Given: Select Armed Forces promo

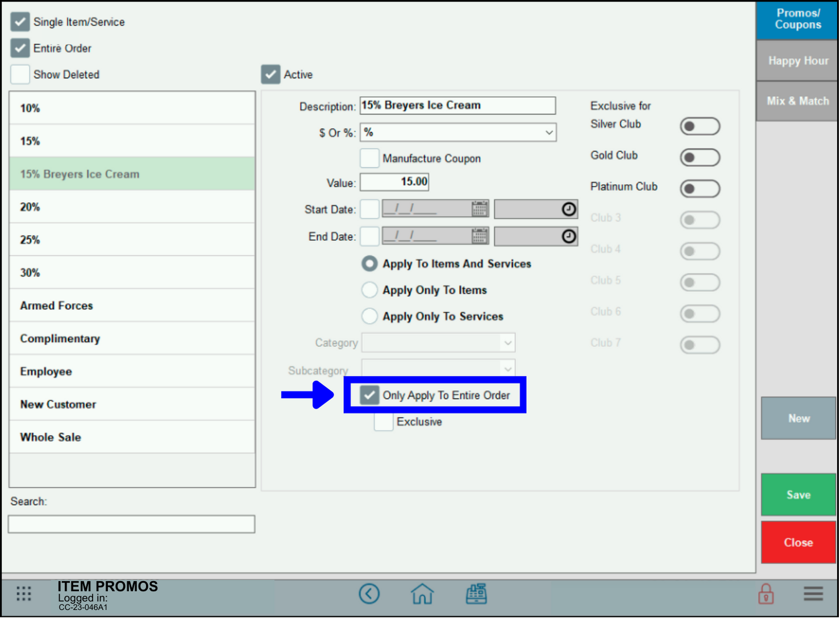Looking at the screenshot, I should [x=132, y=306].
